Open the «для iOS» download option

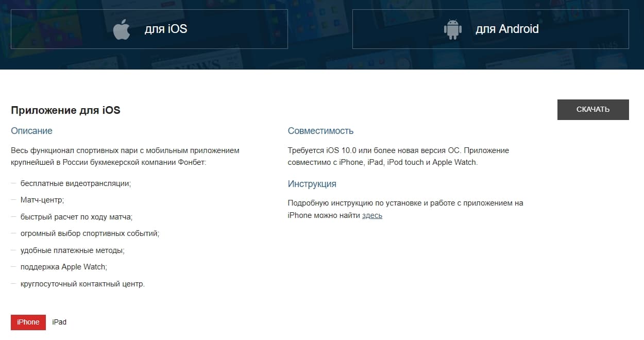click(149, 29)
